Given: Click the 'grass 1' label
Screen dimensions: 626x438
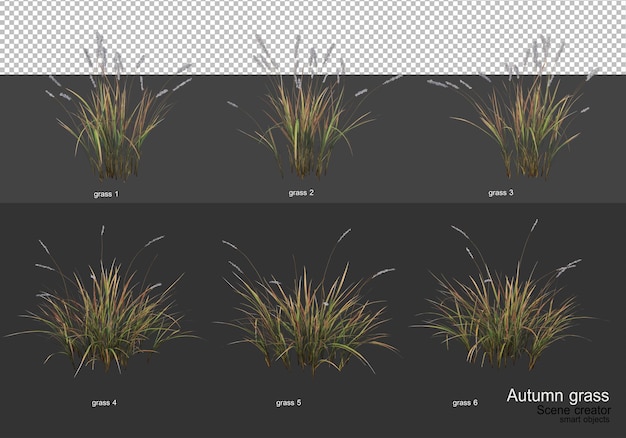Looking at the screenshot, I should point(106,194).
